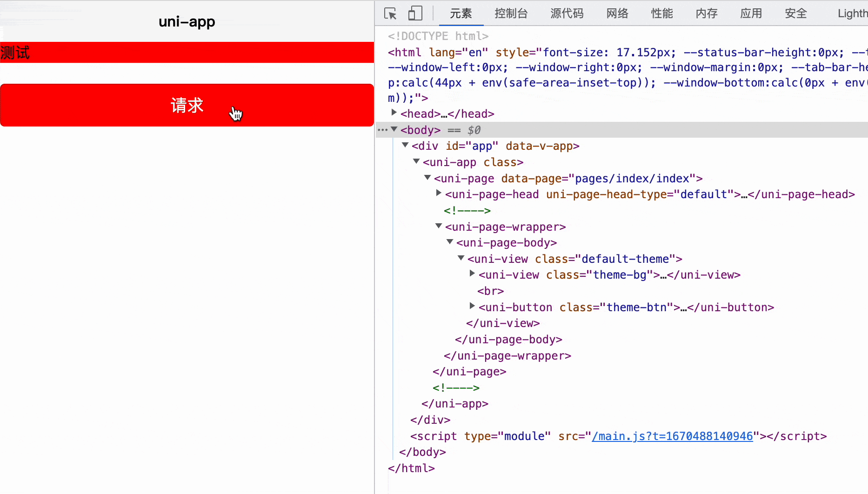The height and width of the screenshot is (494, 868).
Task: Collapse the body element node
Action: [394, 129]
